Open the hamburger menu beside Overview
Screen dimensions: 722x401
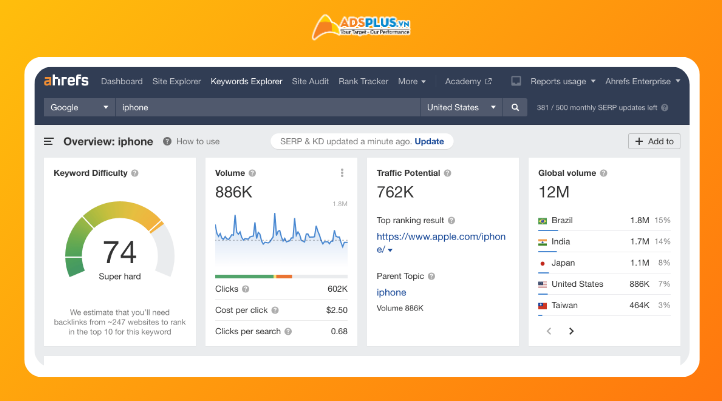50,142
